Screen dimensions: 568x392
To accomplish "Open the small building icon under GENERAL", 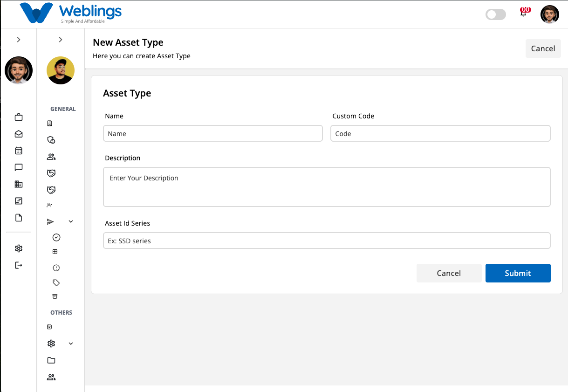I will pos(50,124).
